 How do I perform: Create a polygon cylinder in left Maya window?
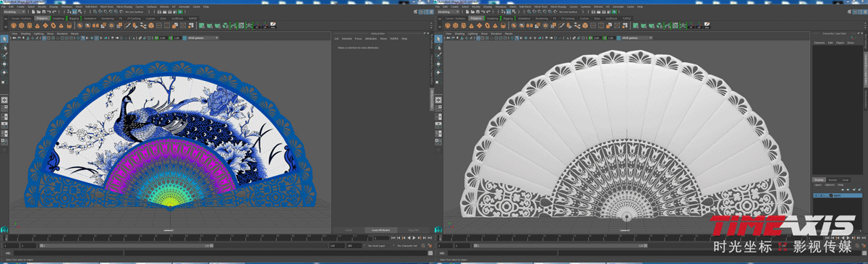tap(30, 25)
